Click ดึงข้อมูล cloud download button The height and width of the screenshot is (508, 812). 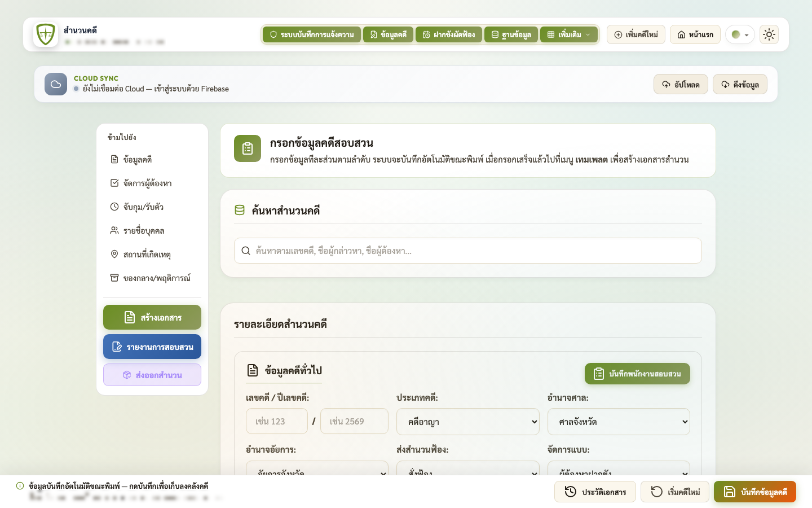click(x=740, y=84)
